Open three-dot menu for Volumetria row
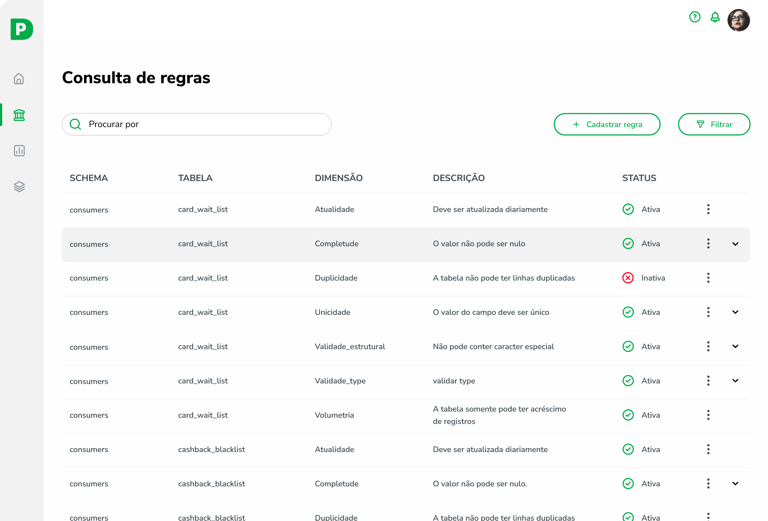Screen dimensions: 768x521 pos(708,415)
